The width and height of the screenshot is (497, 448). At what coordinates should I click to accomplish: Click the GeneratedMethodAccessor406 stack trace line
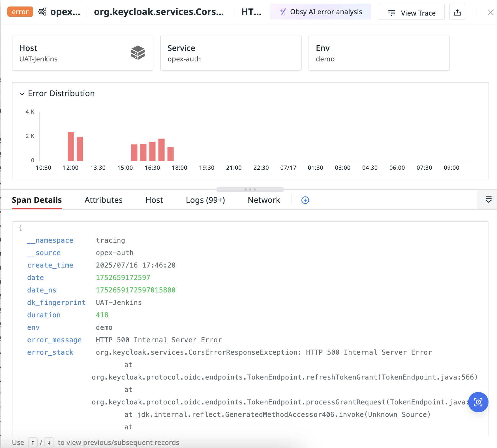pyautogui.click(x=278, y=415)
